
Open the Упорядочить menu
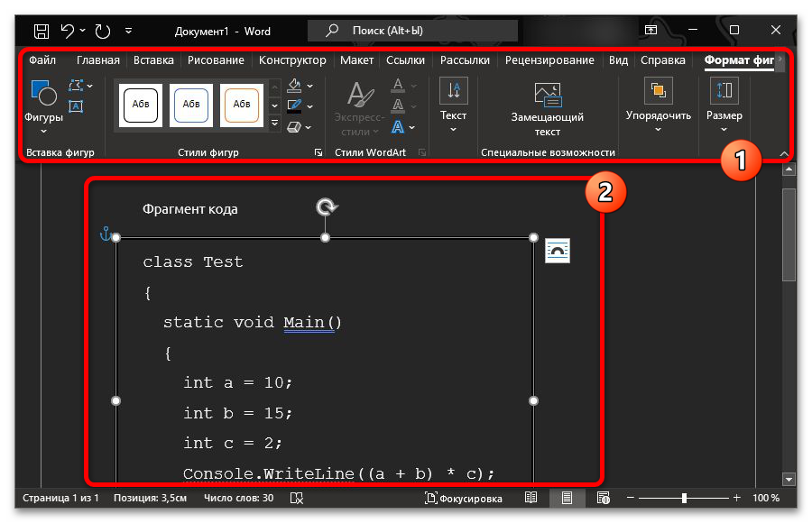[x=659, y=106]
